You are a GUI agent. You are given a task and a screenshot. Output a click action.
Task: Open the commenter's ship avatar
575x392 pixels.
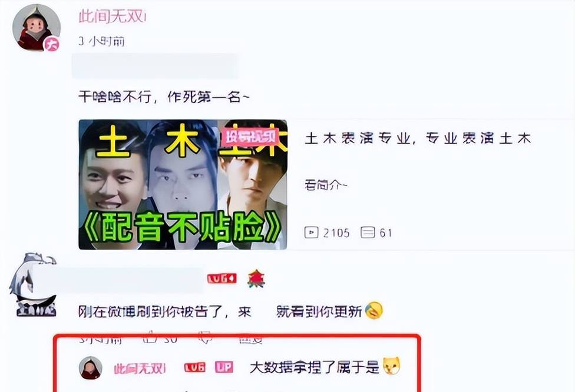(x=33, y=285)
